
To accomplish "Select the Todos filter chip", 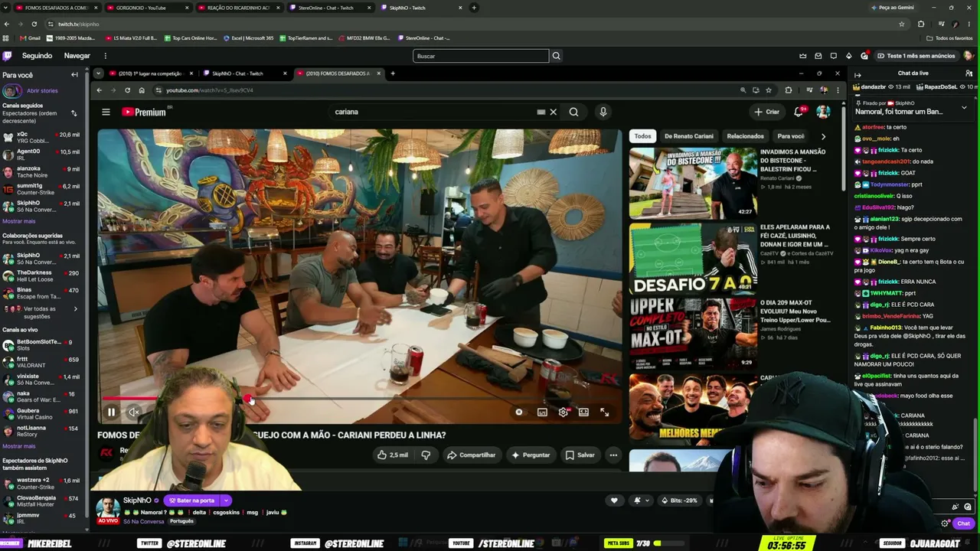I will (643, 136).
